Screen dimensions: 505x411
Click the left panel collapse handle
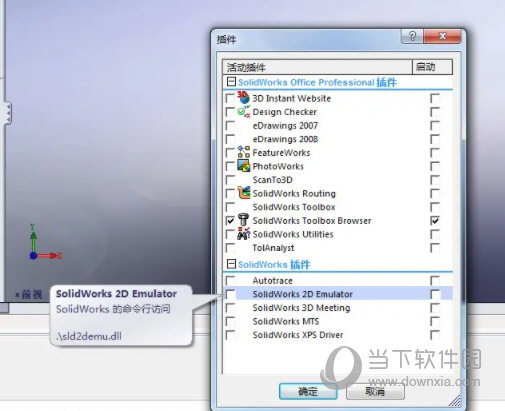click(x=7, y=114)
